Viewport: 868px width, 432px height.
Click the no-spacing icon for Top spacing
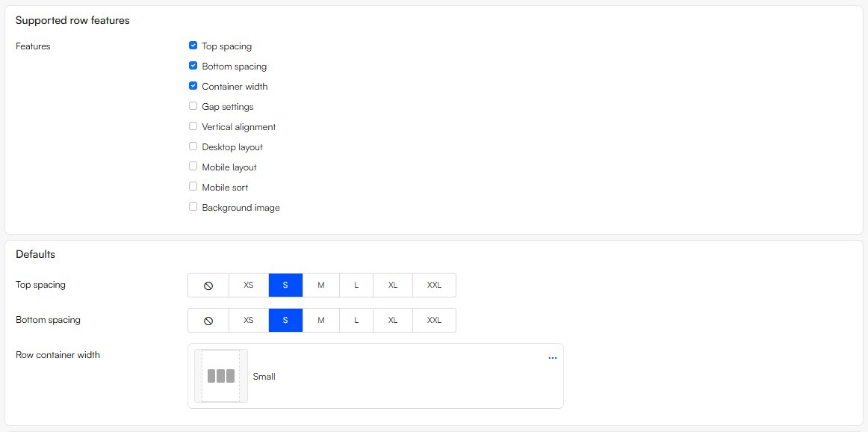pyautogui.click(x=208, y=285)
